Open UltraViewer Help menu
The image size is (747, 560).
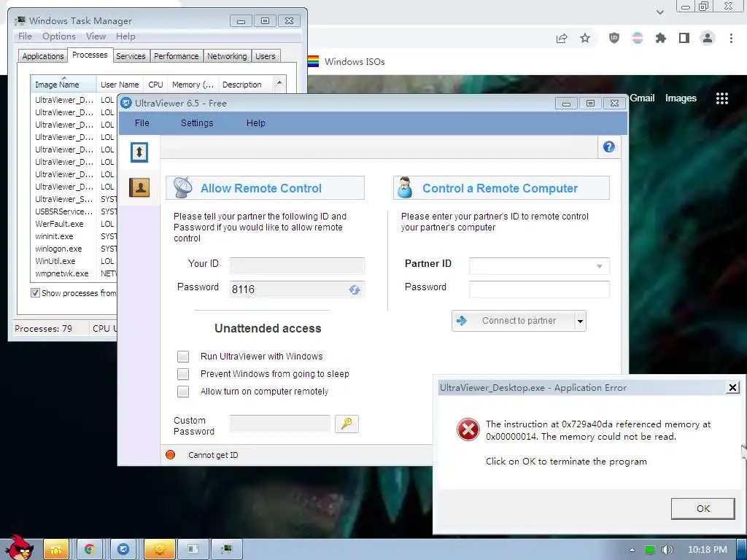[x=256, y=122]
